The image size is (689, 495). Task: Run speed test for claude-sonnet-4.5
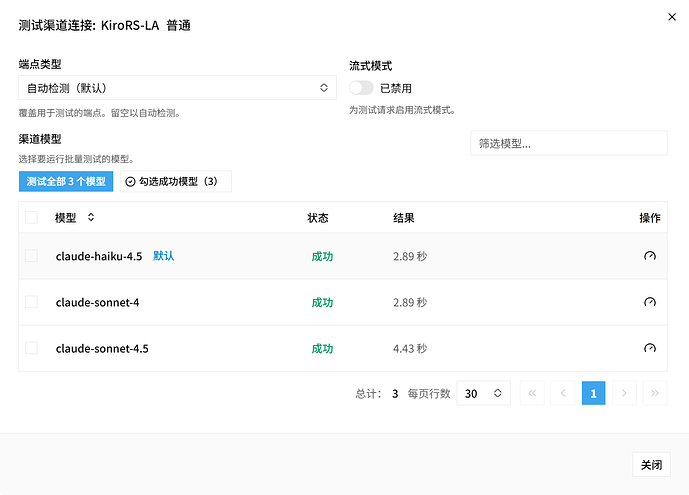[x=649, y=348]
